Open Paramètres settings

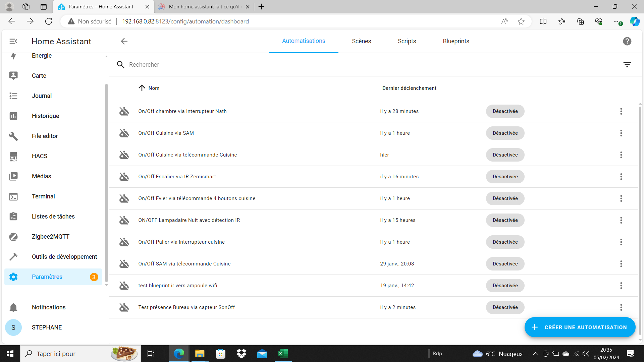tap(53, 277)
